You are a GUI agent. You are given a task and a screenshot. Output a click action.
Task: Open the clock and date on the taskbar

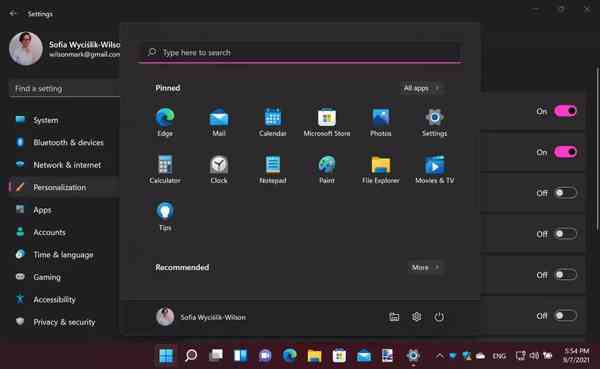coord(576,356)
